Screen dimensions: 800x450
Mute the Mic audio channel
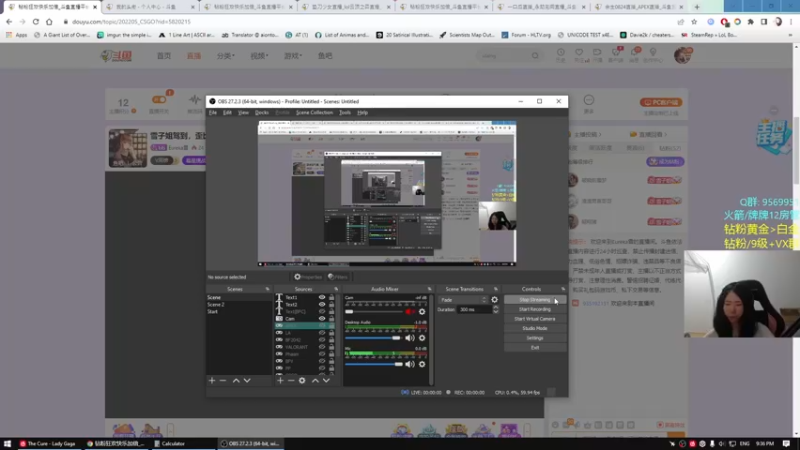(410, 364)
